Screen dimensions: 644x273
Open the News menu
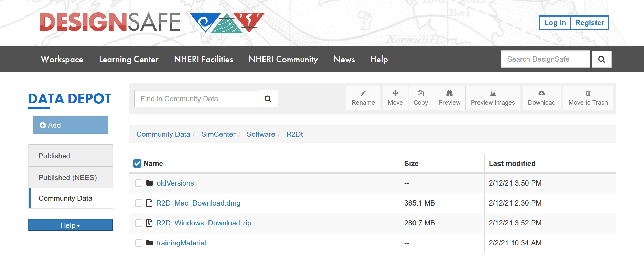point(344,59)
